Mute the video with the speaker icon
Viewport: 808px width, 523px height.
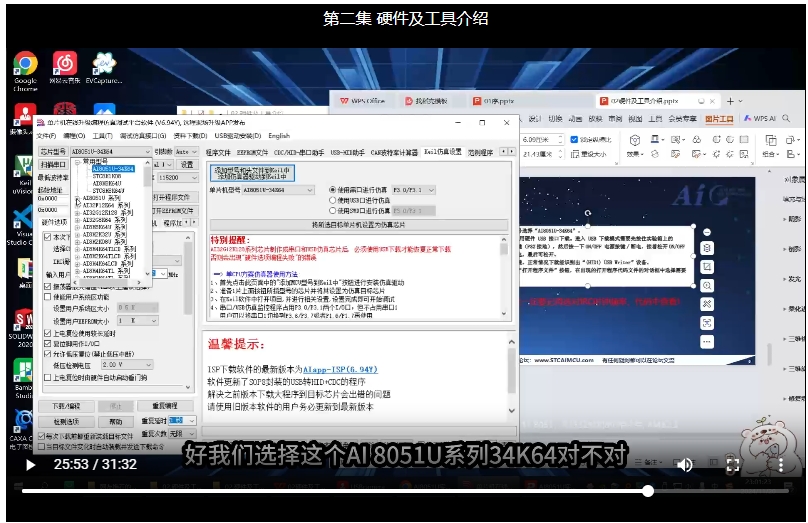coord(684,465)
